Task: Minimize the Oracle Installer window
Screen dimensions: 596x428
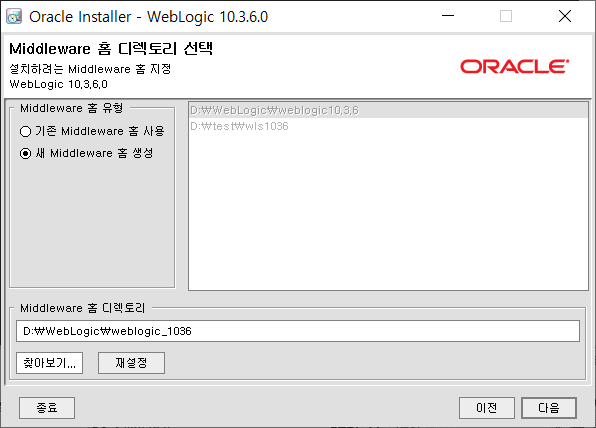Action: (448, 16)
